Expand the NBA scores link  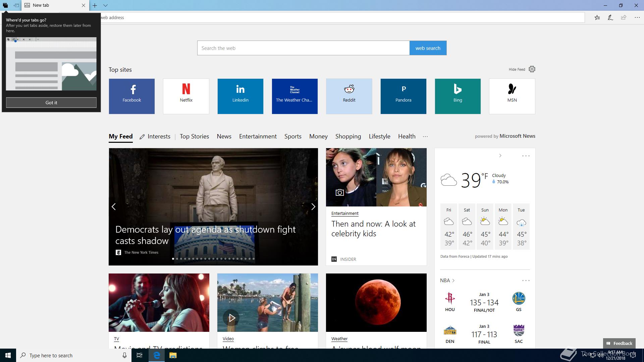coord(447,281)
